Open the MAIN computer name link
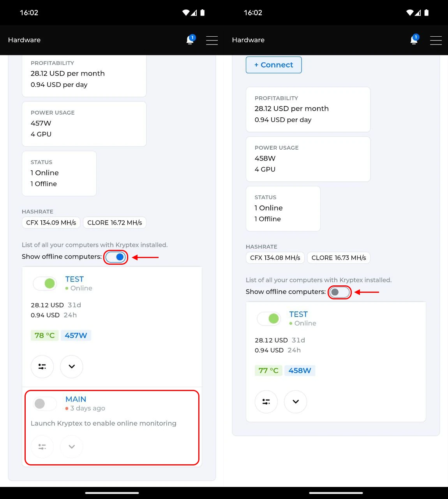This screenshot has height=499, width=448. point(76,399)
